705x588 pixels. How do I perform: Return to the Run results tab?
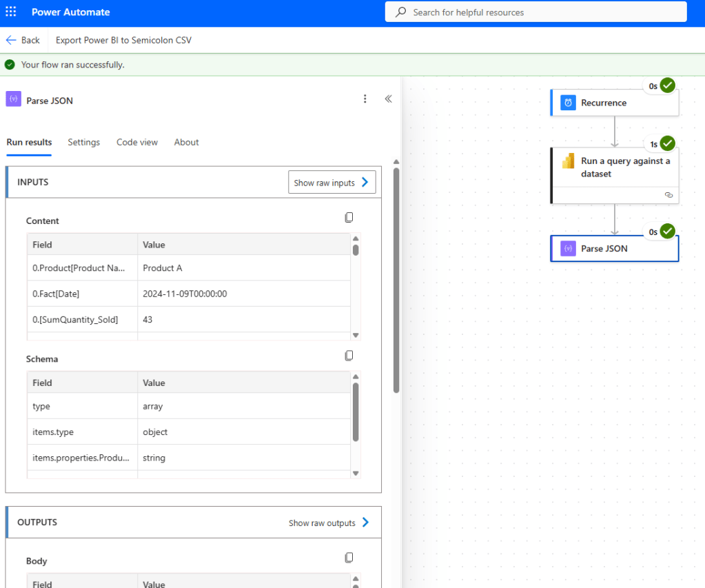pyautogui.click(x=29, y=142)
